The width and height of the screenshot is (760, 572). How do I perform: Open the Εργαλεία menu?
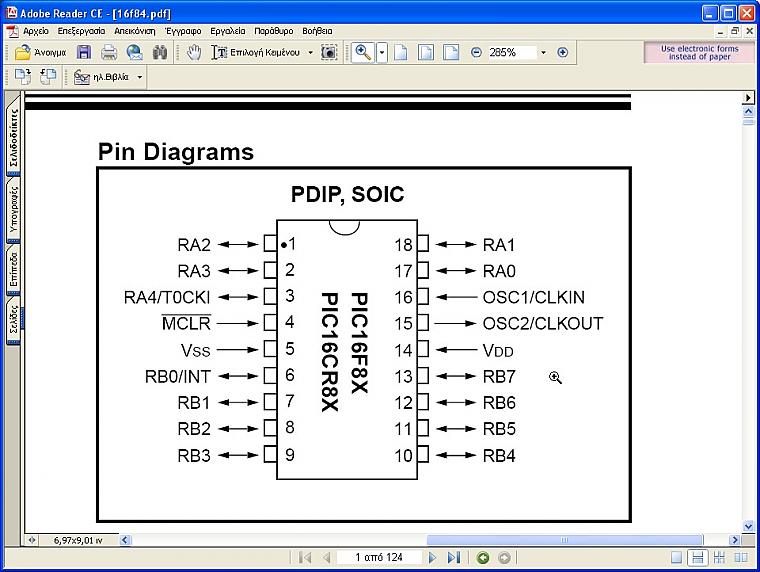click(228, 31)
